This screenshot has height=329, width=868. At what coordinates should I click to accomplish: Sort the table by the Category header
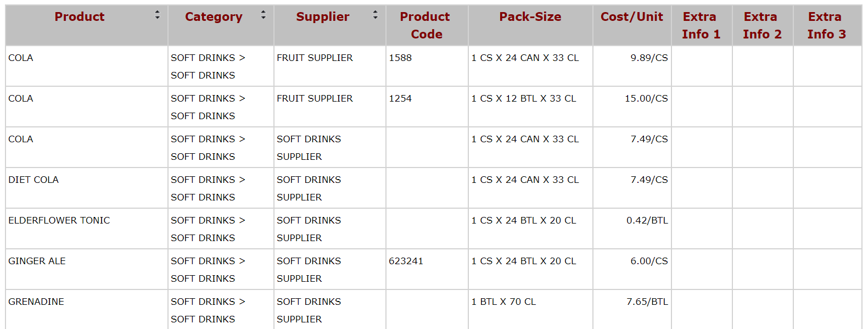213,16
